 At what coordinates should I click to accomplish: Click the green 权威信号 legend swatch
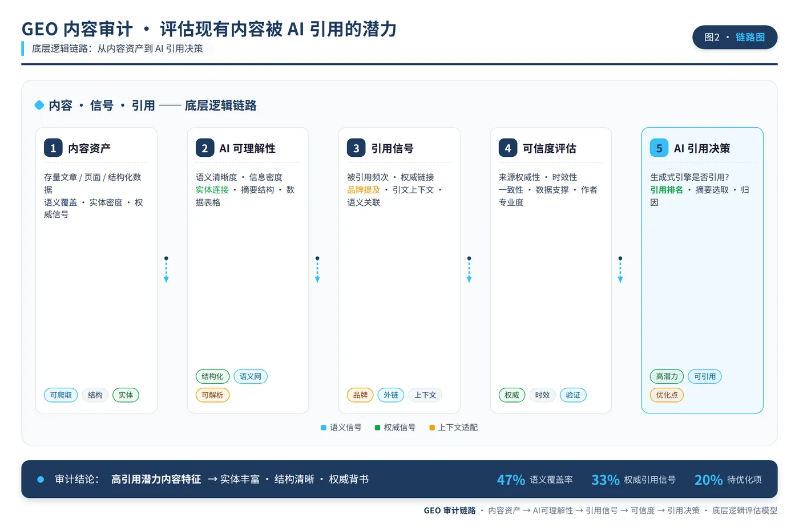click(377, 428)
